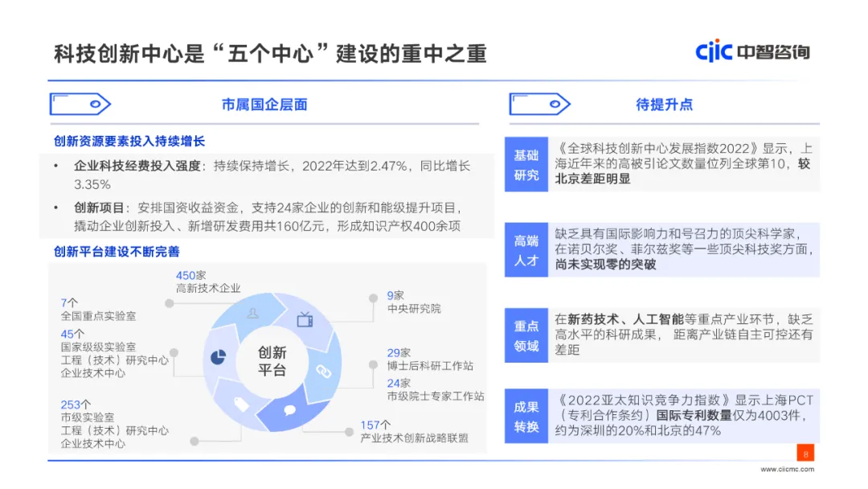Click the CIIC 中智咨询 logo
The width and height of the screenshot is (868, 489).
[752, 51]
